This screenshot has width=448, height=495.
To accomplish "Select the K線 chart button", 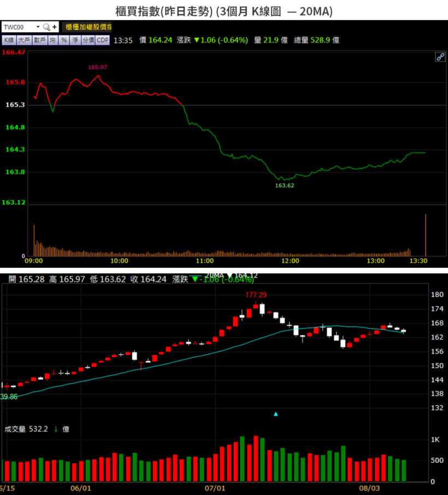I will [x=9, y=40].
